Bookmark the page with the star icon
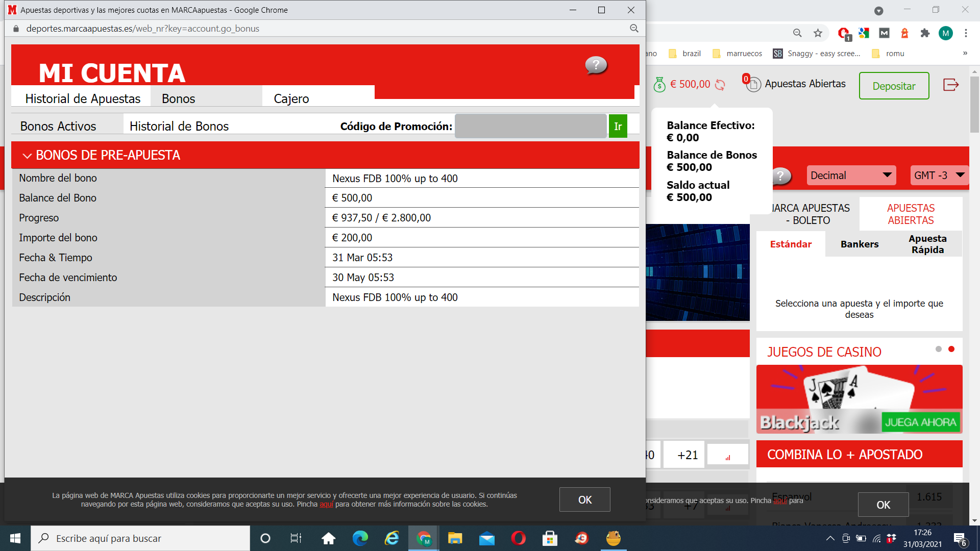Image resolution: width=980 pixels, height=551 pixels. tap(818, 33)
